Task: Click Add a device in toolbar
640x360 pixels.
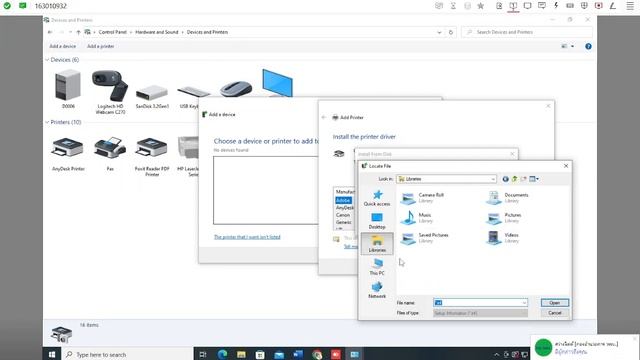Action: (62, 46)
